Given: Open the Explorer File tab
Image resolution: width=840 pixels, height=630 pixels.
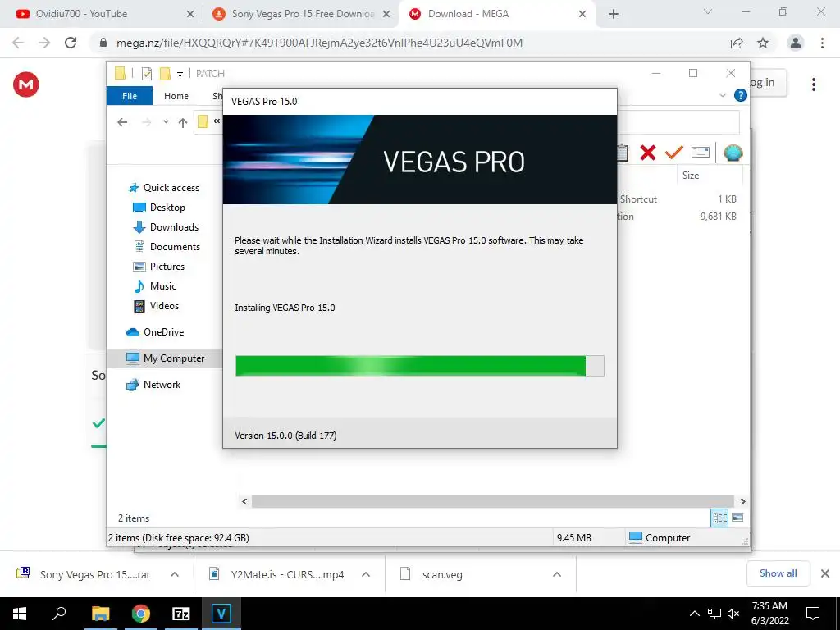Looking at the screenshot, I should click(x=130, y=96).
